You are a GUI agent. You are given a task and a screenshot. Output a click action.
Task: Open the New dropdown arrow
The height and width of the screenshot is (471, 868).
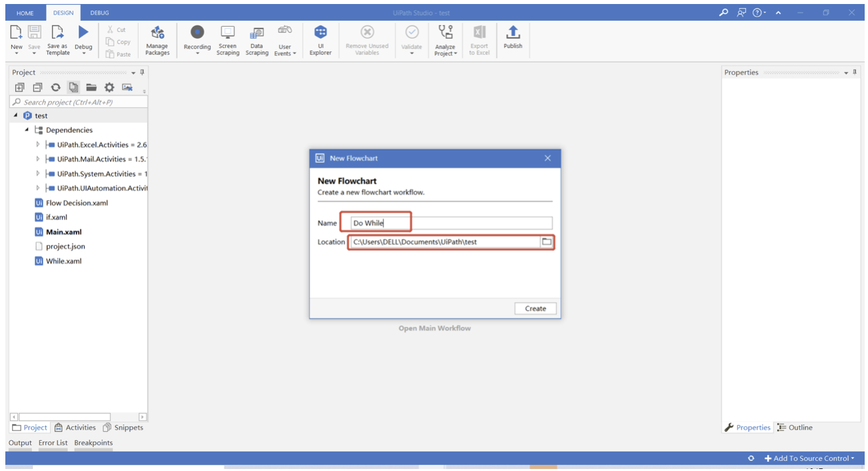pos(16,54)
